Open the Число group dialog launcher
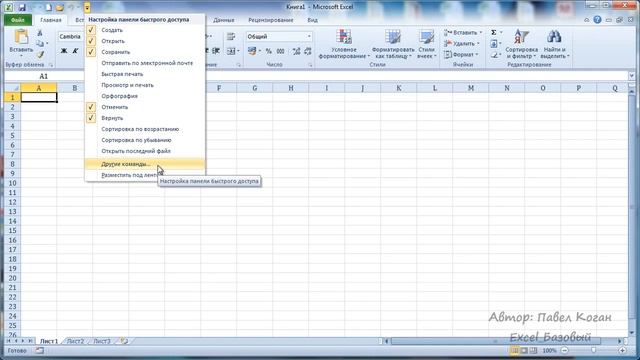640x360 pixels. tap(310, 65)
